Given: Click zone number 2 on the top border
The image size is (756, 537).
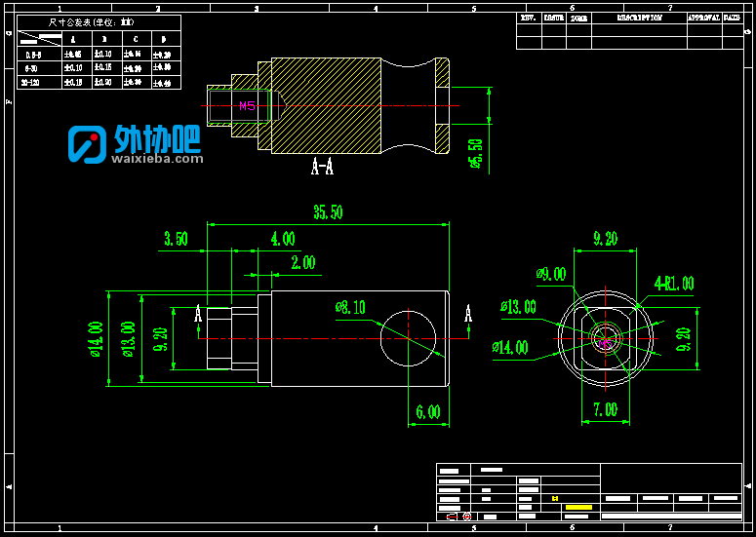Looking at the screenshot, I should pos(158,9).
